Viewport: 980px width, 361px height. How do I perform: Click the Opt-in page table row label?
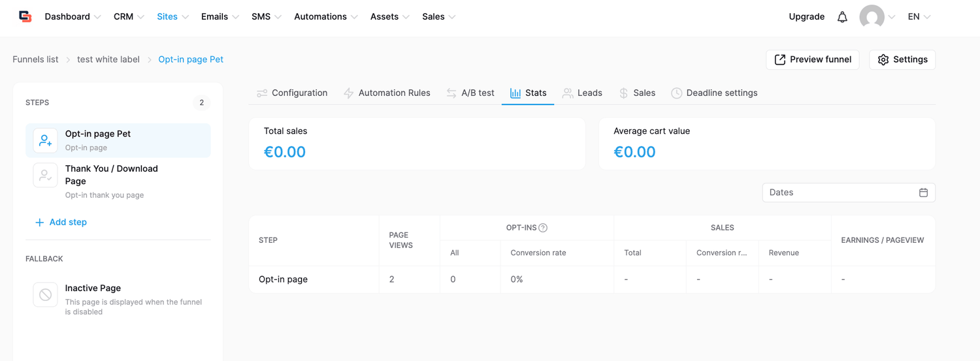pyautogui.click(x=283, y=279)
